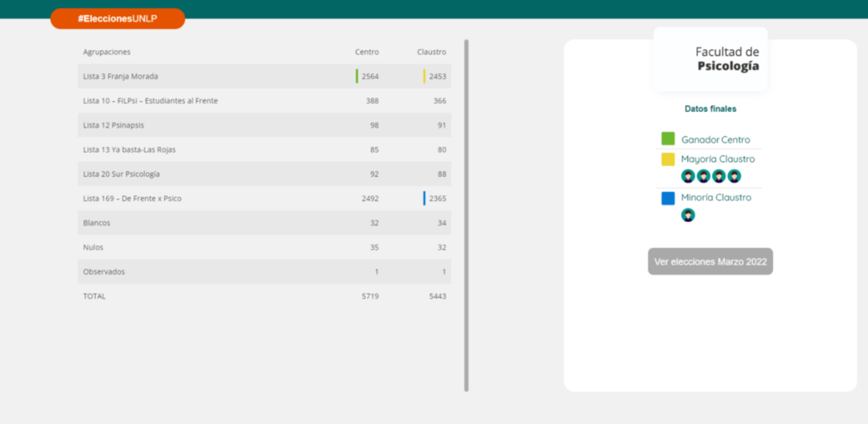868x424 pixels.
Task: Click the Datos finales label
Action: pyautogui.click(x=710, y=109)
